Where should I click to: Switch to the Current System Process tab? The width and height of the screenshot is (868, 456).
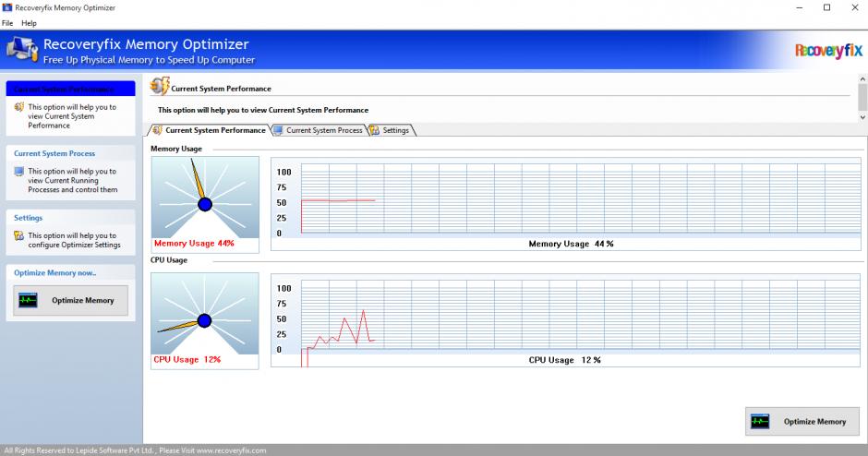(318, 130)
